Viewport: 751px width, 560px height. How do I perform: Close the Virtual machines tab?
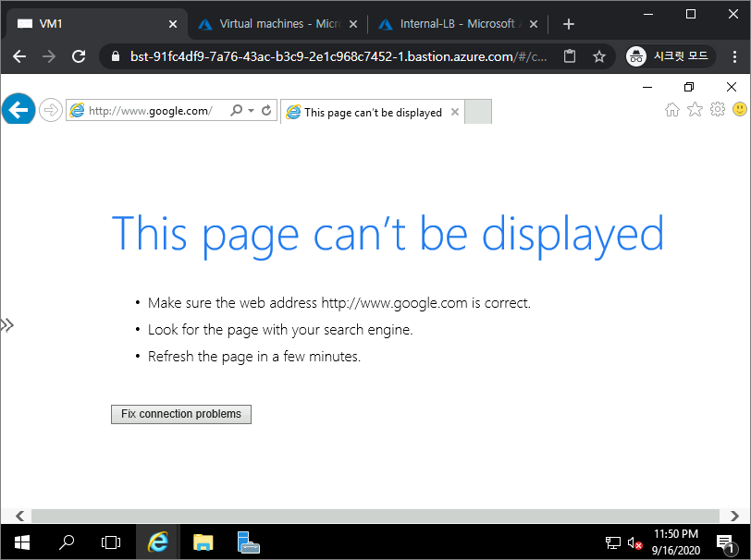[x=353, y=24]
